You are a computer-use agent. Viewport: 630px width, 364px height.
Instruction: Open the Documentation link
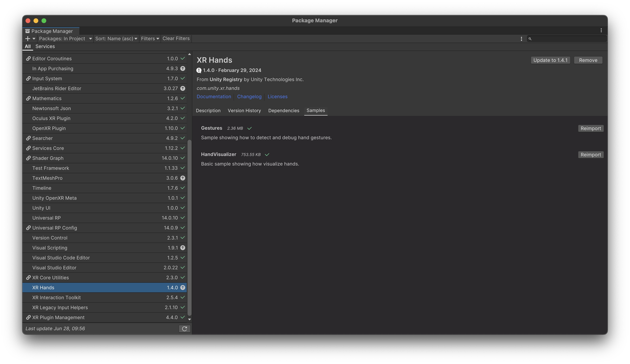[x=214, y=96]
